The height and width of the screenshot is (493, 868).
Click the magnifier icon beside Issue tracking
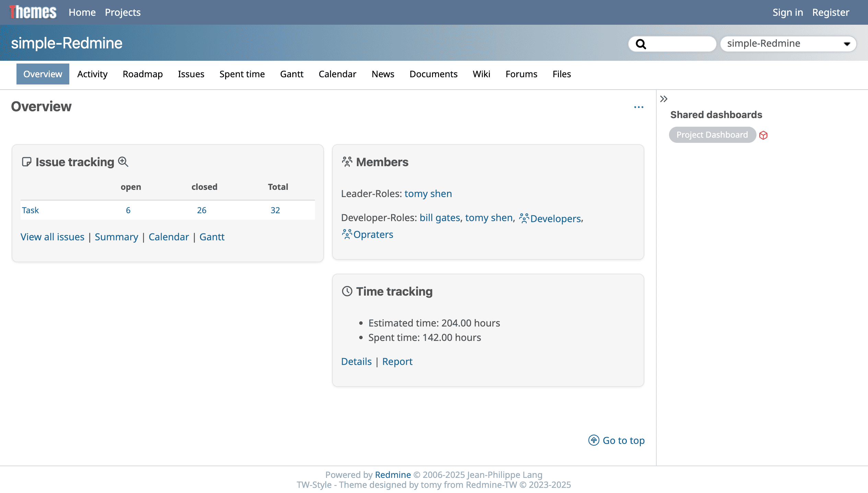123,162
